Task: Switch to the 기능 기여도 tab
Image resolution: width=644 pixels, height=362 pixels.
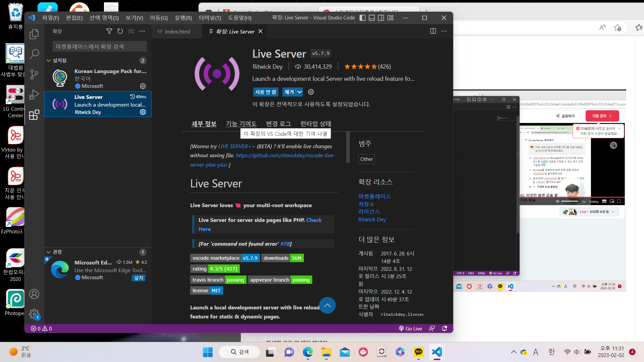Action: [x=241, y=124]
